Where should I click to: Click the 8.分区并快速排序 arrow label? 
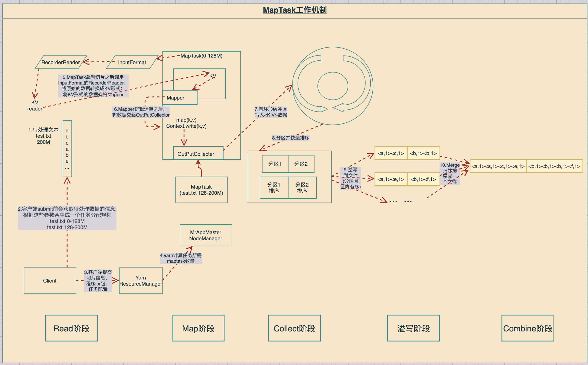pos(290,138)
